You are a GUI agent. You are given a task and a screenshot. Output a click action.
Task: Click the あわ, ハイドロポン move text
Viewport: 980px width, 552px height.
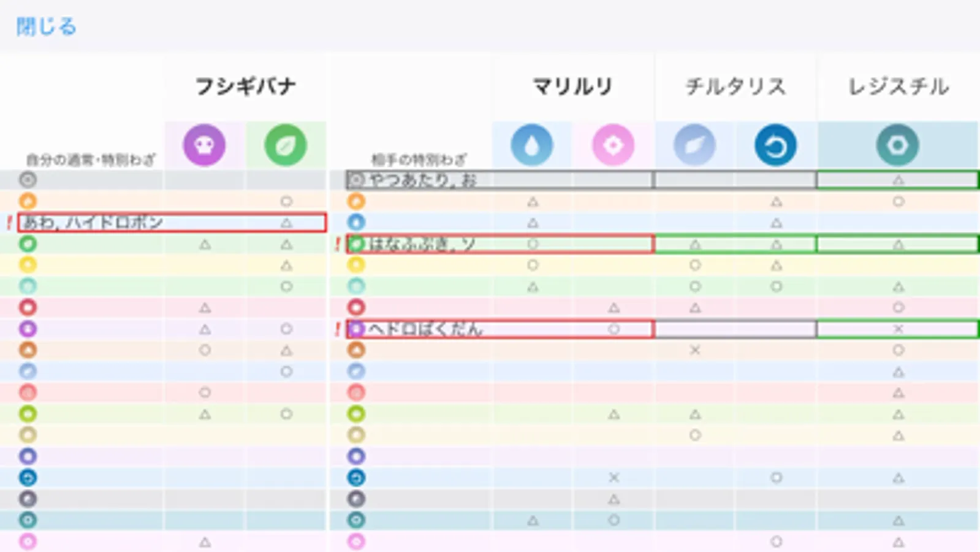point(93,222)
